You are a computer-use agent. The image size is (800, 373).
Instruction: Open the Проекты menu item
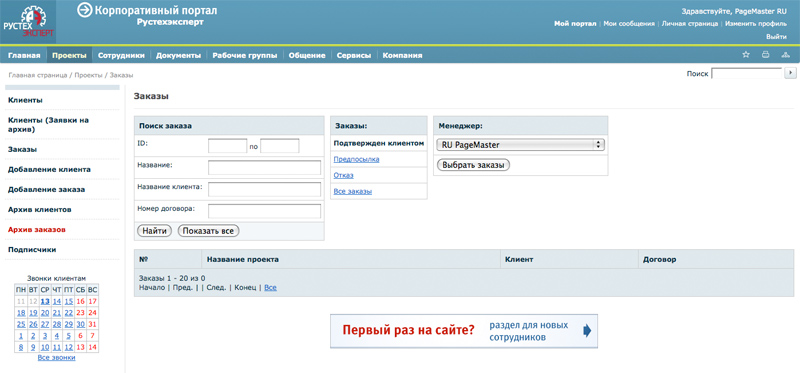(69, 56)
